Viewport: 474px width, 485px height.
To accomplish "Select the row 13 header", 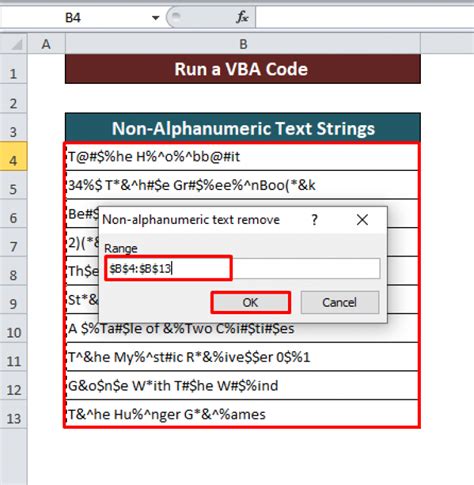I will tap(13, 415).
